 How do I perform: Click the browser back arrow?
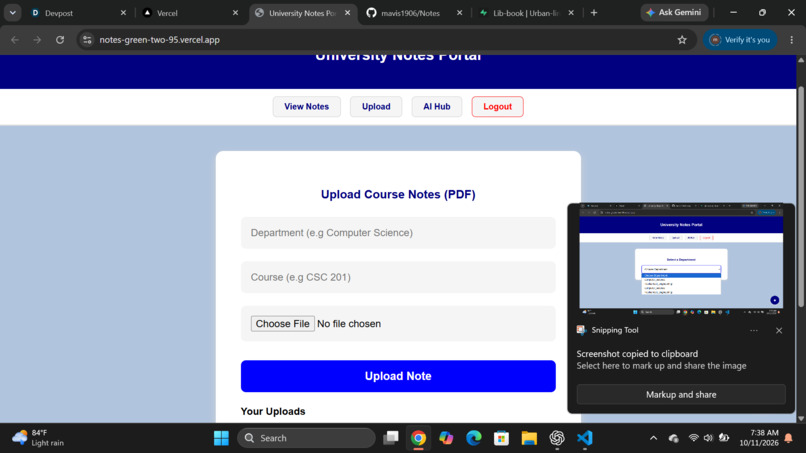(x=15, y=40)
